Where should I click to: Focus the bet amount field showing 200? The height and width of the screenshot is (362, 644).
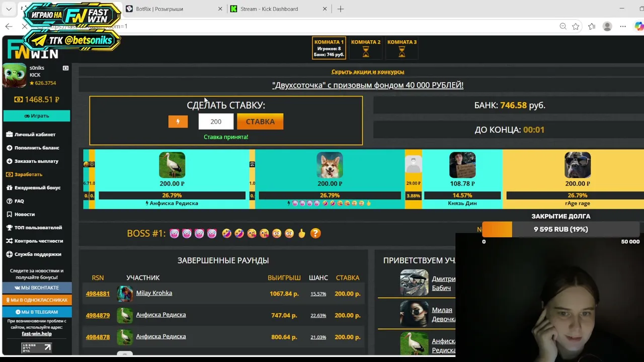coord(216,122)
